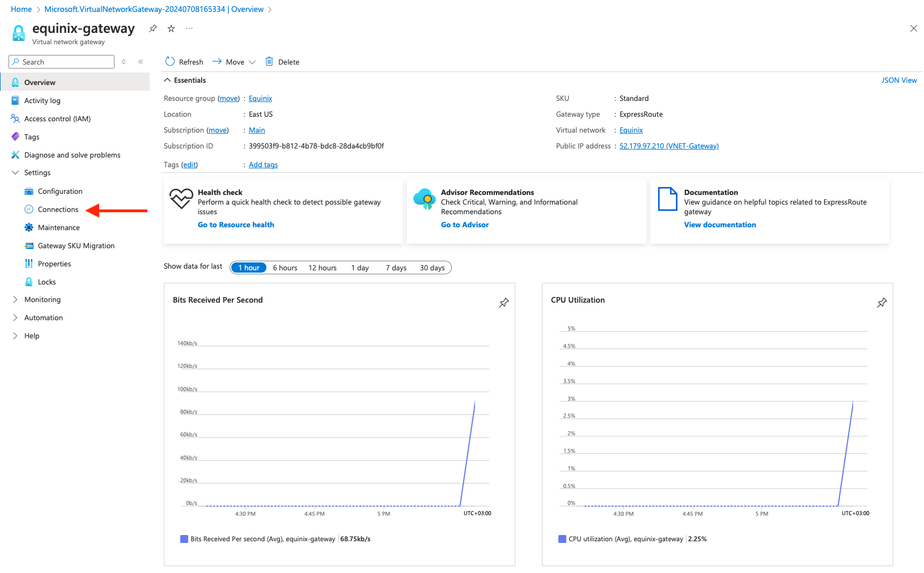Open Microsoft.VirtualNetworkGateway deployment breadcrumb
Screen dimensions: 924x573
pos(154,9)
